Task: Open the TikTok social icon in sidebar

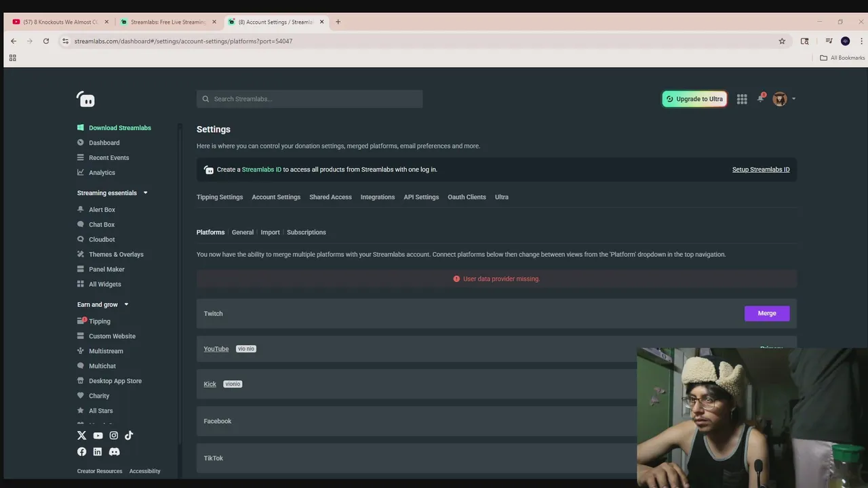Action: [x=129, y=436]
